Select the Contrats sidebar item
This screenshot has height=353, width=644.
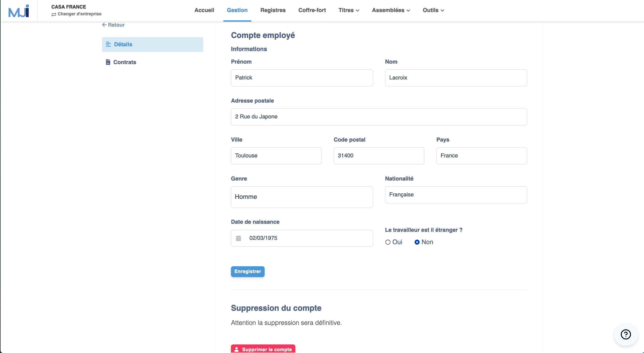coord(153,62)
